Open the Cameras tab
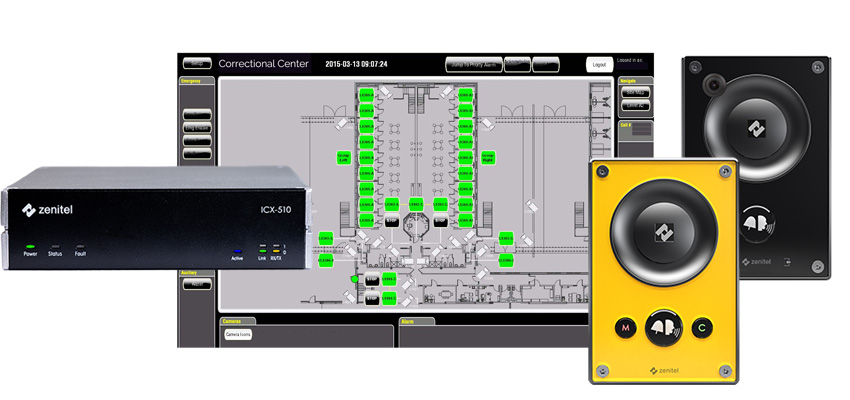Image resolution: width=850 pixels, height=400 pixels. (232, 322)
